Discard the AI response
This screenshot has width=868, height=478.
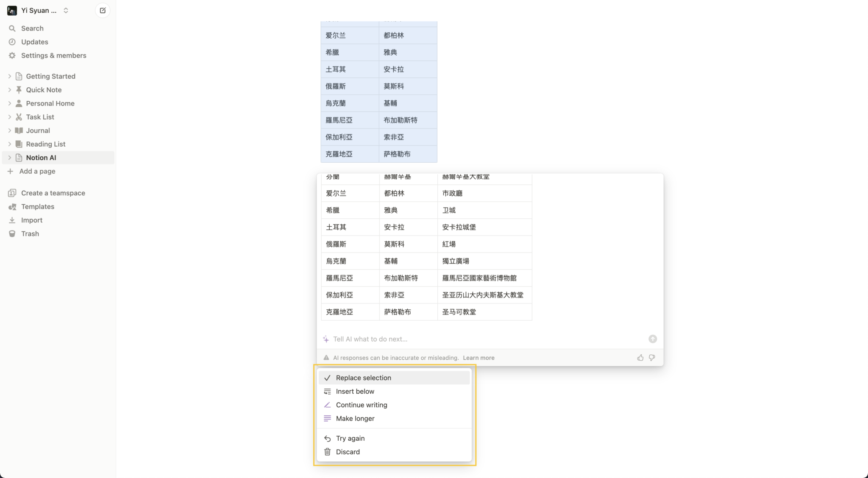348,451
